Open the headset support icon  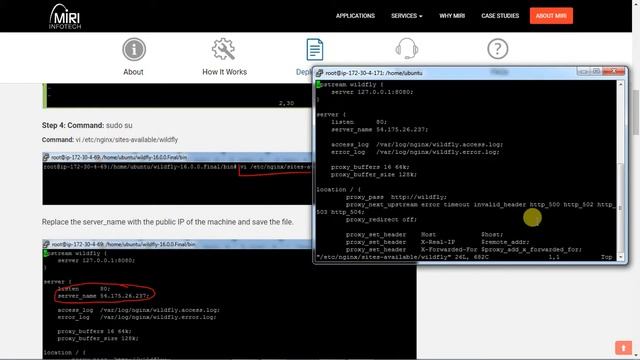[407, 49]
